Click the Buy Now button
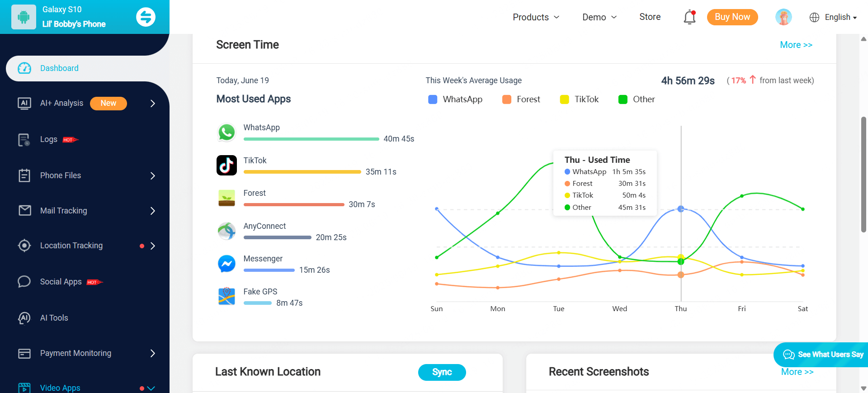Screen dimensions: 868x393 (x=732, y=17)
